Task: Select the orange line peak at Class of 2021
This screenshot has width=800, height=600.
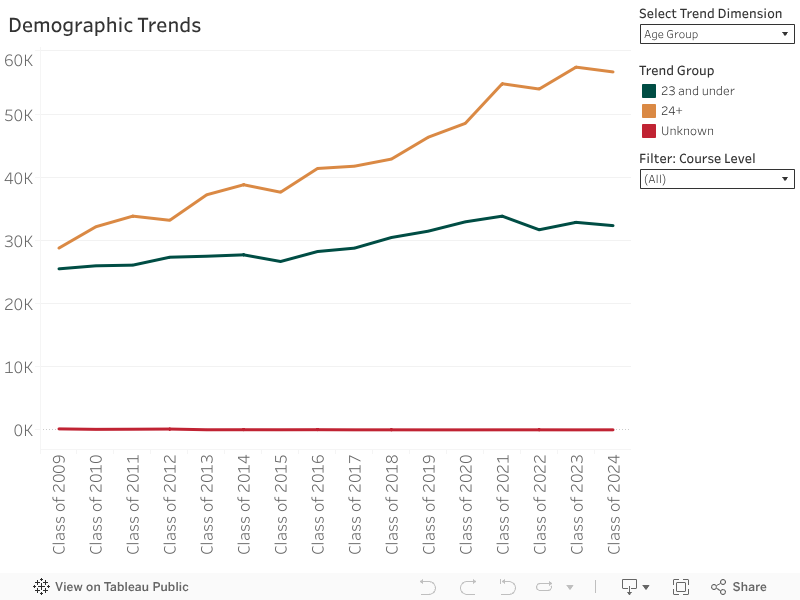Action: click(x=504, y=85)
